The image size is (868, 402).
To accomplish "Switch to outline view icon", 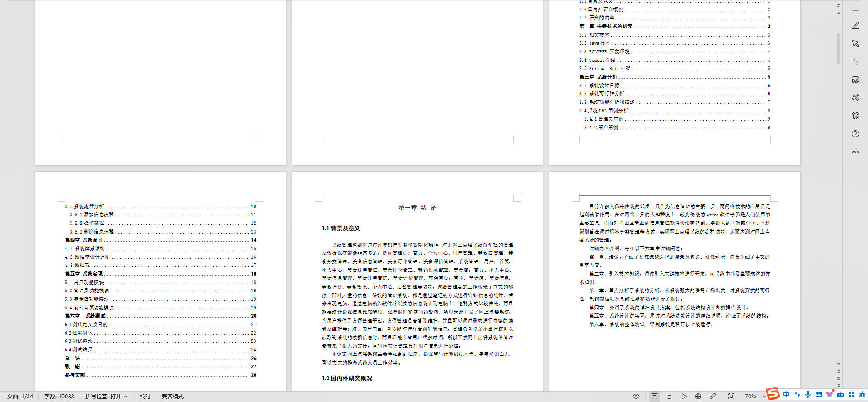I will (669, 396).
